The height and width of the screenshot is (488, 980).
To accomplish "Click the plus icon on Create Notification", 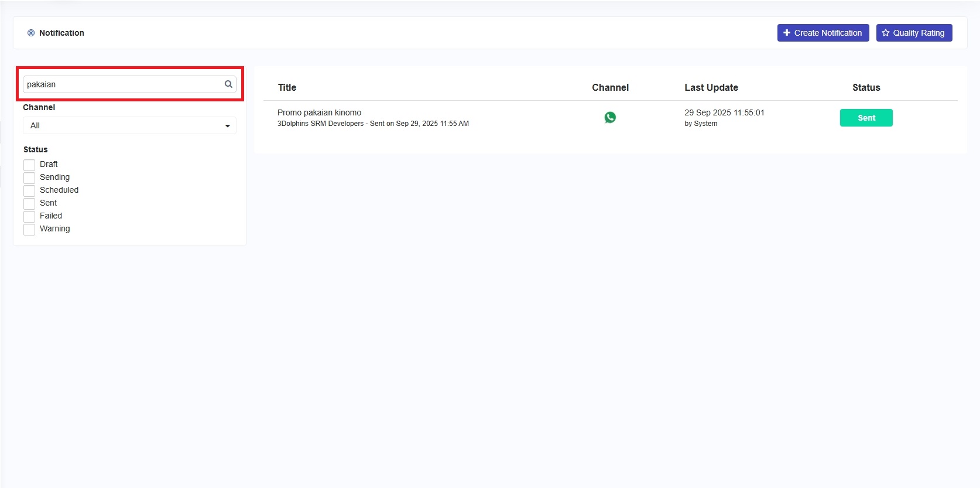I will pos(787,33).
